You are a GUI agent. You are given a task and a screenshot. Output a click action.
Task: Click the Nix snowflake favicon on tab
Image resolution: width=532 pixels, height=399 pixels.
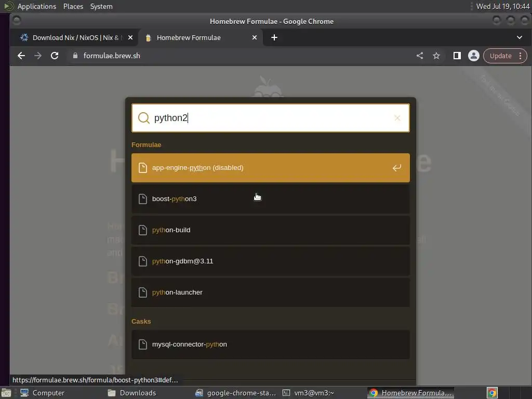pyautogui.click(x=24, y=37)
